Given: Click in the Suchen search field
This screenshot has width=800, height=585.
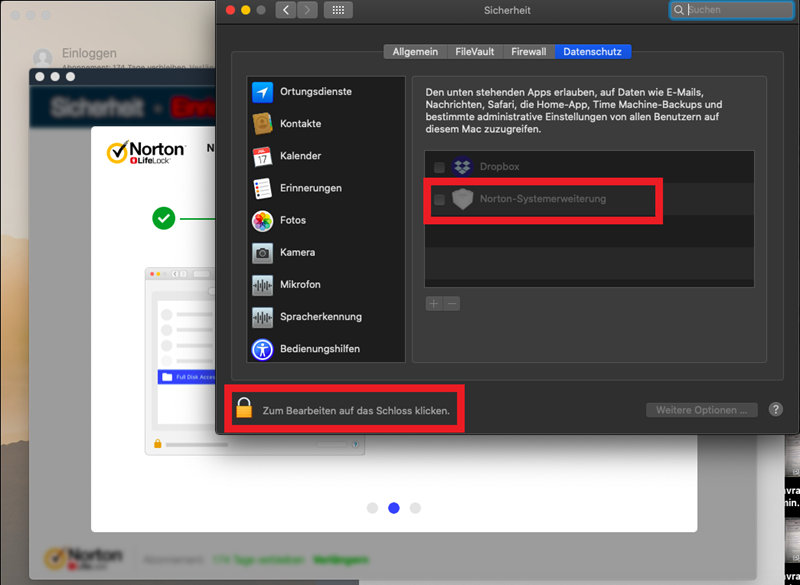Looking at the screenshot, I should (x=732, y=10).
